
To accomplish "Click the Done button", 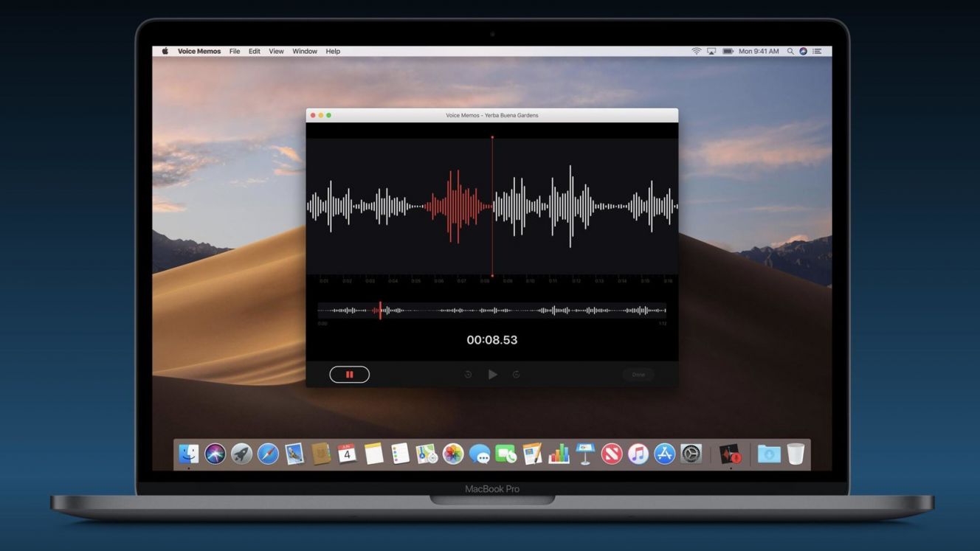I will [638, 375].
